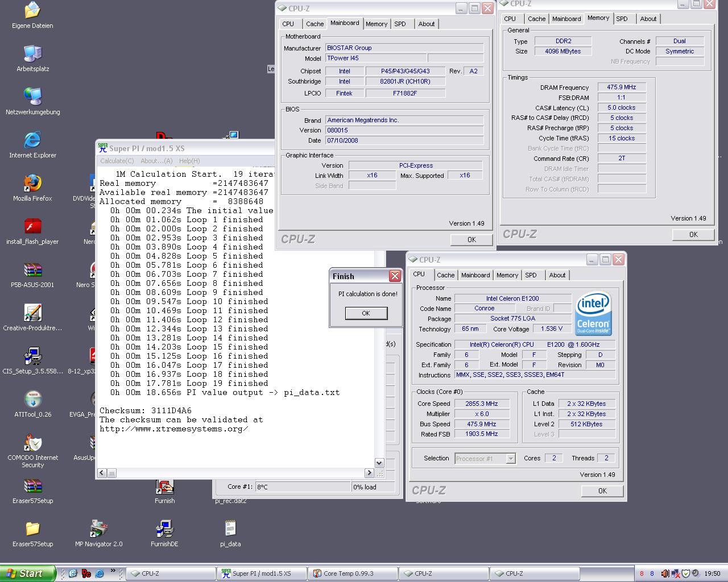Select the install_flash_player desktop icon
728x582 pixels.
[x=32, y=231]
